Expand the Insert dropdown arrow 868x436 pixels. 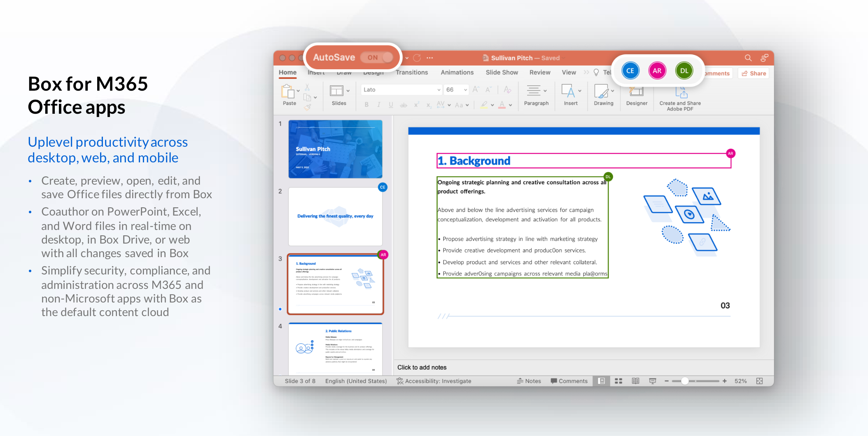(580, 91)
